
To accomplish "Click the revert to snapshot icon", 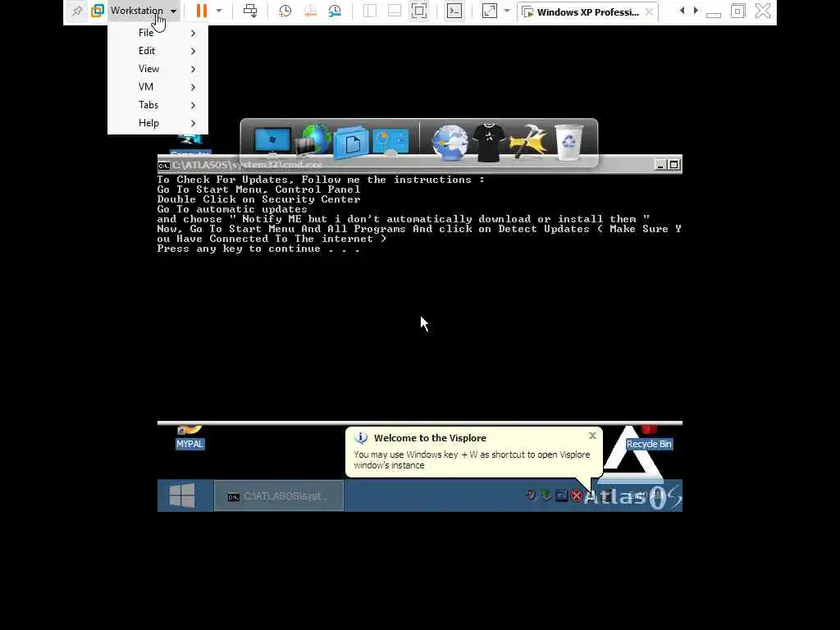I will [x=310, y=11].
